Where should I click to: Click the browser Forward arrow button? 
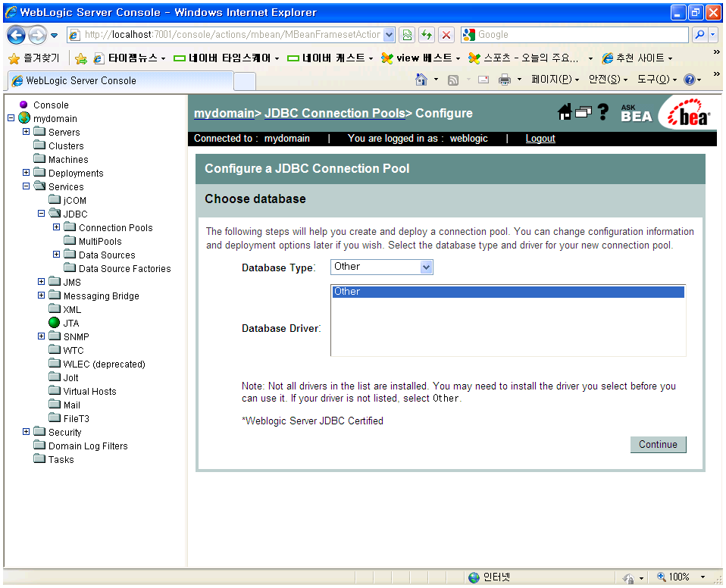(x=37, y=35)
